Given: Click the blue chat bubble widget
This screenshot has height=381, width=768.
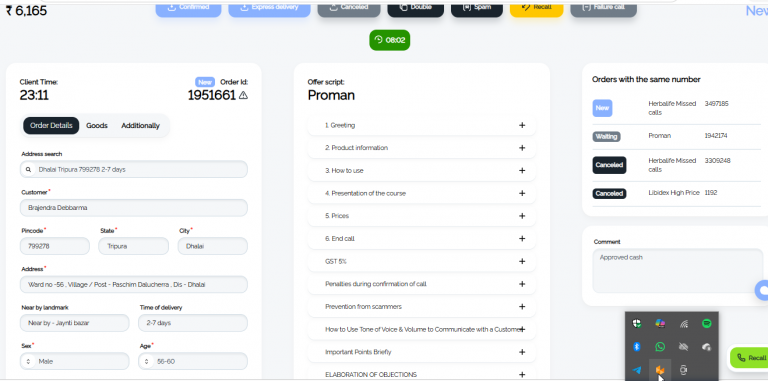Looking at the screenshot, I should [762, 290].
